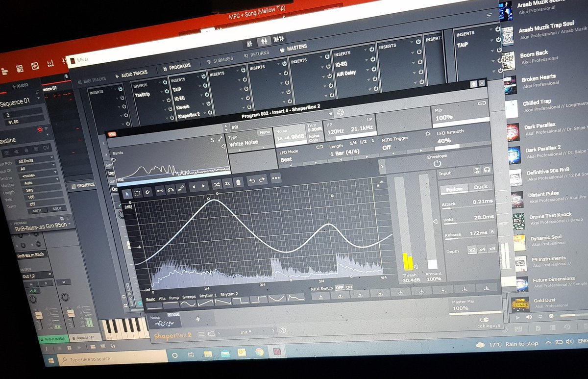Choose the S-curve segment tool
The width and height of the screenshot is (588, 379).
click(x=181, y=188)
